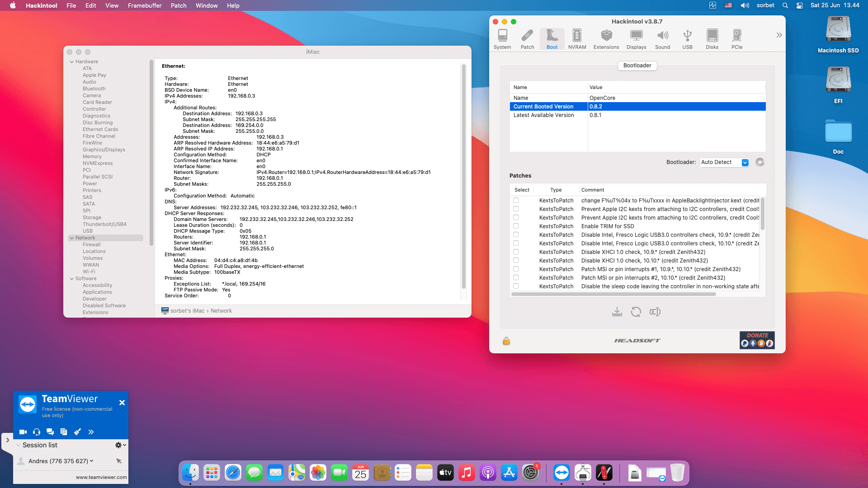Click the lock icon in Hackintool
Screen dimensions: 868x488
(506, 341)
